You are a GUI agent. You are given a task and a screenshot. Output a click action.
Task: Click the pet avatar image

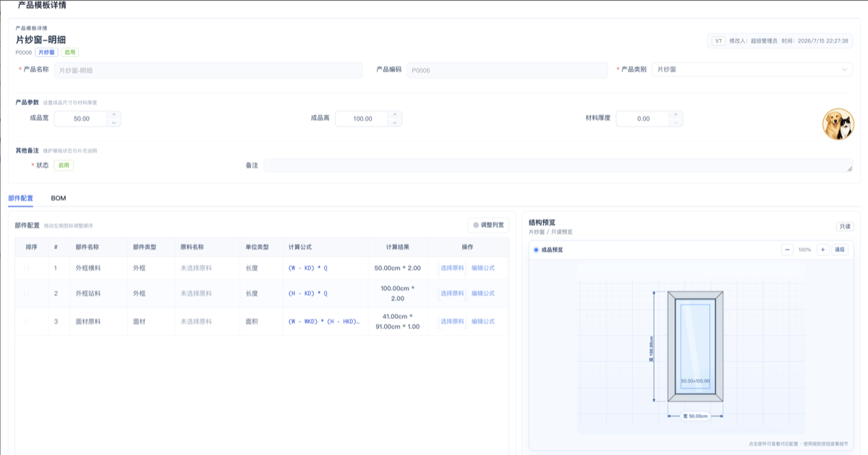coord(838,124)
